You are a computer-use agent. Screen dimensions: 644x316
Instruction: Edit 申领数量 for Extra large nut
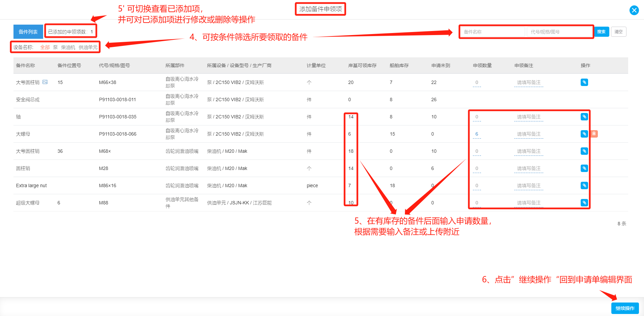click(477, 186)
